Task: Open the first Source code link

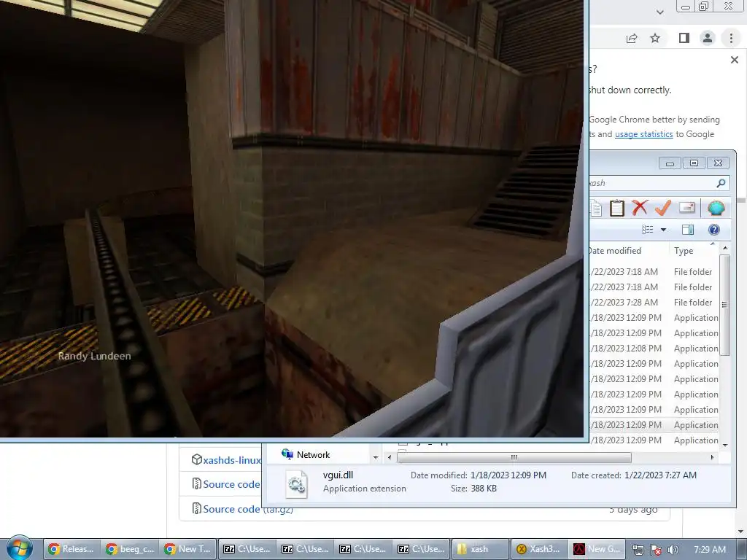Action: (231, 484)
